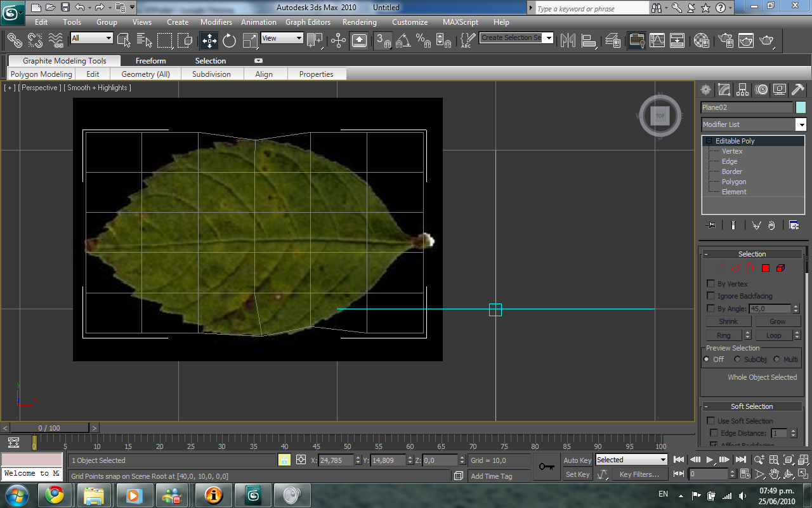This screenshot has width=812, height=508.
Task: Open the Curve Editor
Action: point(657,41)
